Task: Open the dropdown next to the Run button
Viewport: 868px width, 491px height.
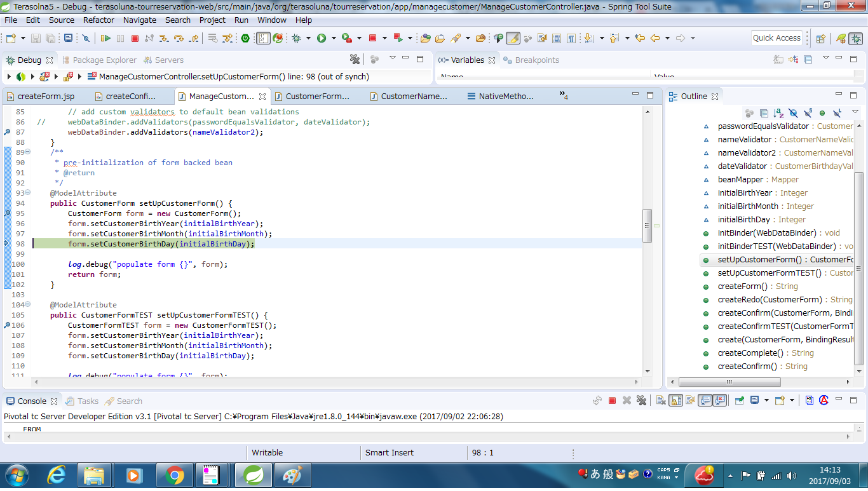Action: (x=334, y=38)
